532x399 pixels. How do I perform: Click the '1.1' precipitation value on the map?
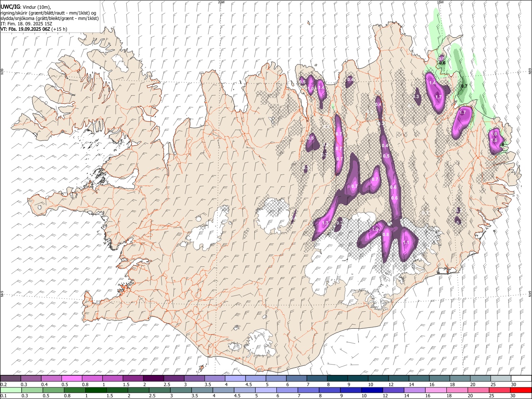pyautogui.click(x=406, y=243)
